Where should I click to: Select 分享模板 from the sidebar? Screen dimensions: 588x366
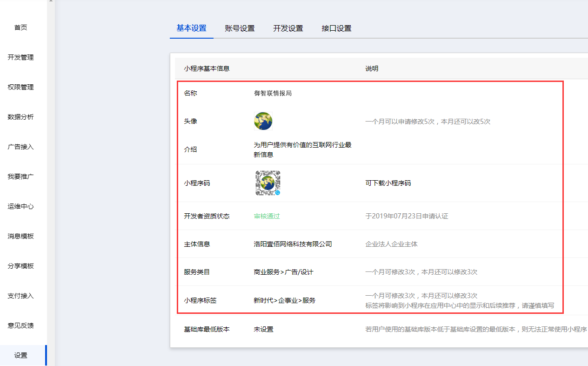(x=20, y=266)
